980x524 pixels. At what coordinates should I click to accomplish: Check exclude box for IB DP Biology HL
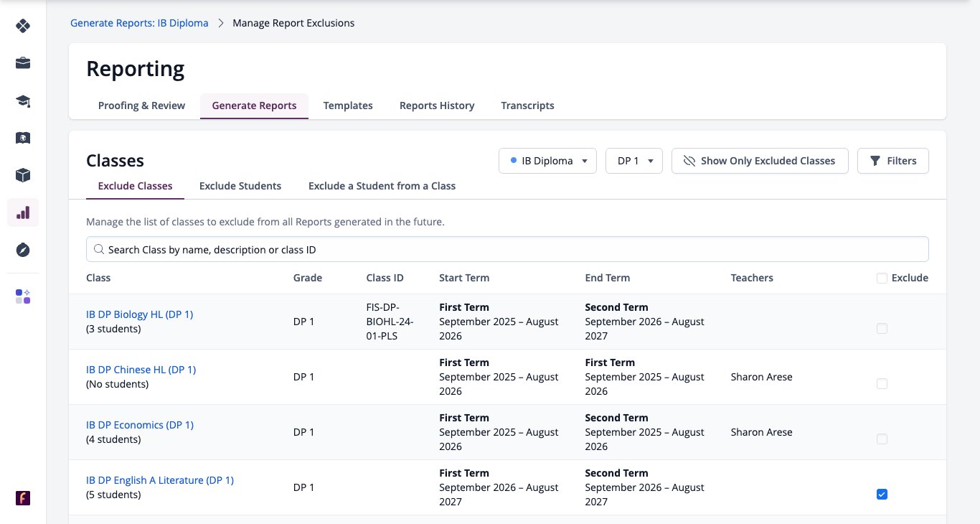pyautogui.click(x=882, y=328)
